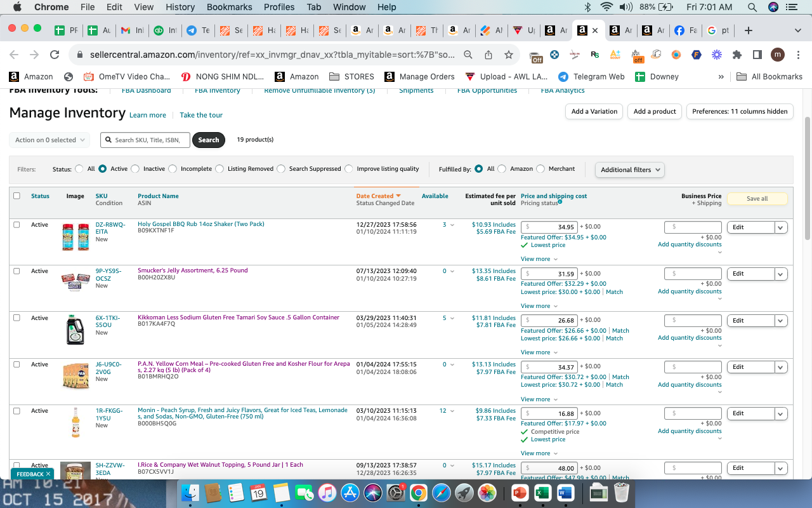The width and height of the screenshot is (812, 508).
Task: Show hidden bookmarks with the double chevron
Action: [721, 77]
